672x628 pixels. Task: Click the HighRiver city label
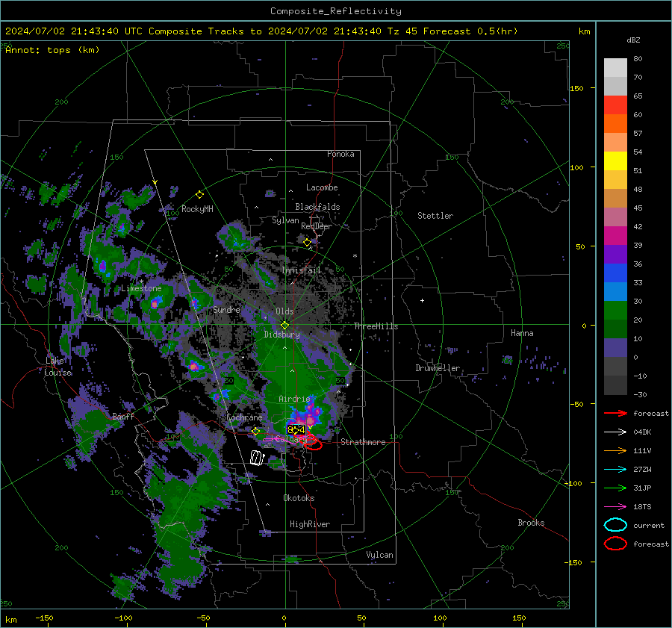click(x=310, y=524)
